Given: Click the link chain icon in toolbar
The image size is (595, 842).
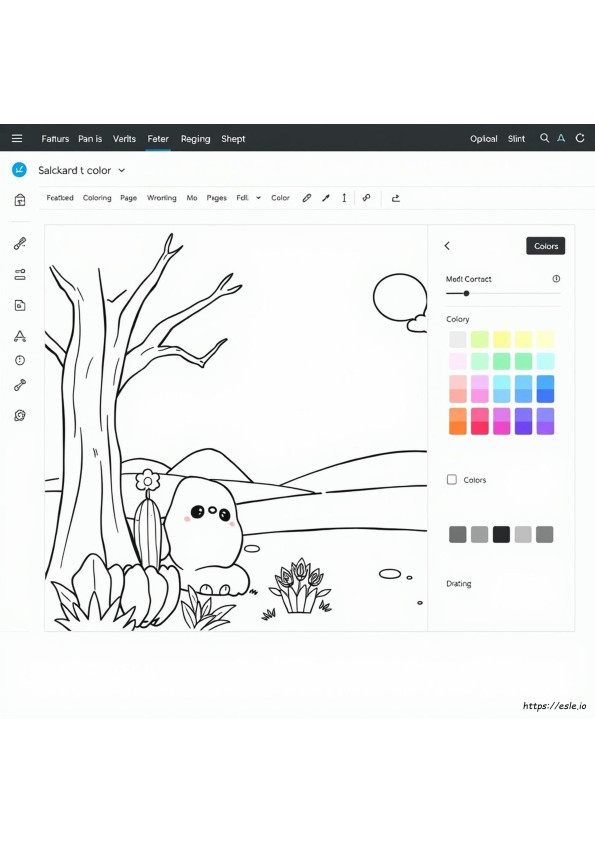Looking at the screenshot, I should (366, 198).
